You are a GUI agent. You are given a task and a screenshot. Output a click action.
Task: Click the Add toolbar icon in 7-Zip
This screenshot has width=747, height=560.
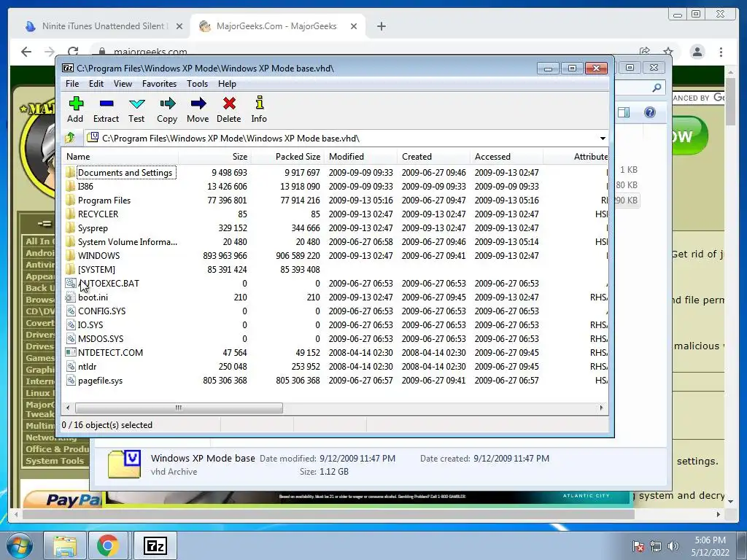point(76,104)
